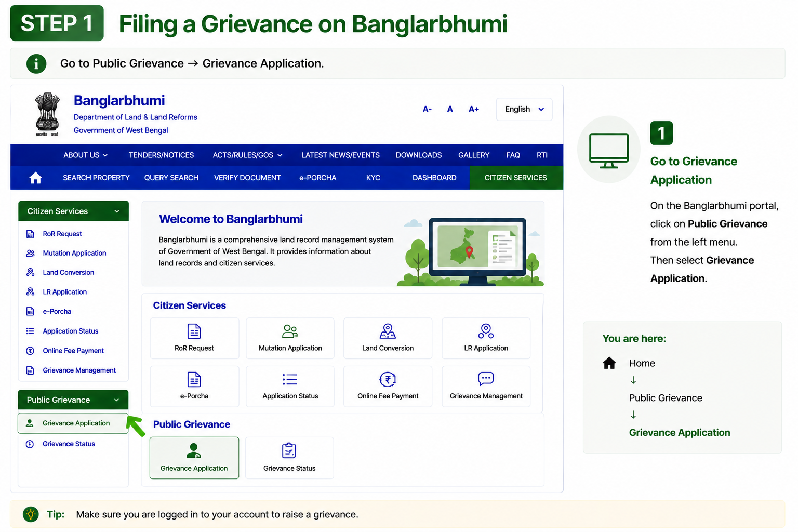Viewport: 798px width, 532px height.
Task: Click the monitor icon beside step 1
Action: (x=609, y=151)
